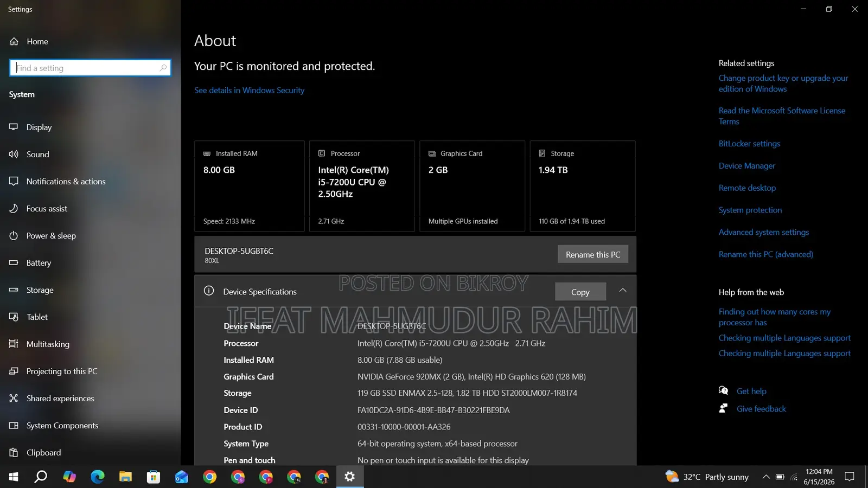868x488 pixels.
Task: Click the Settings gear on taskbar
Action: (350, 477)
